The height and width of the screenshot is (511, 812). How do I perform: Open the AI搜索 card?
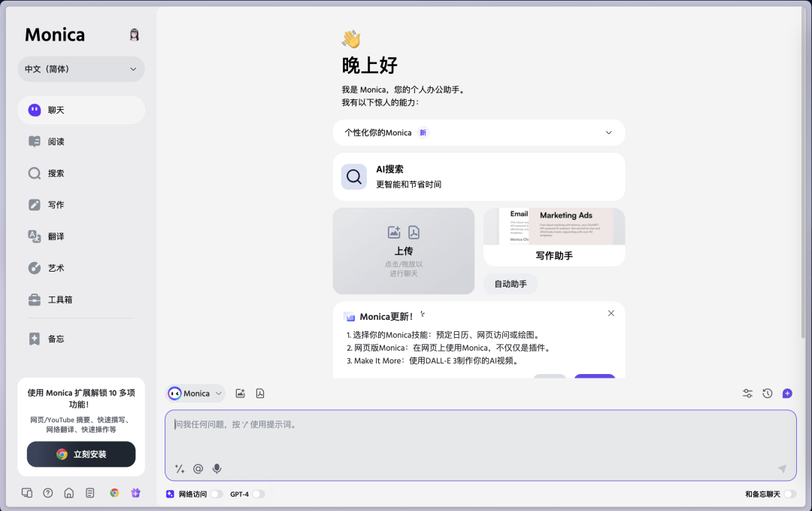[479, 177]
